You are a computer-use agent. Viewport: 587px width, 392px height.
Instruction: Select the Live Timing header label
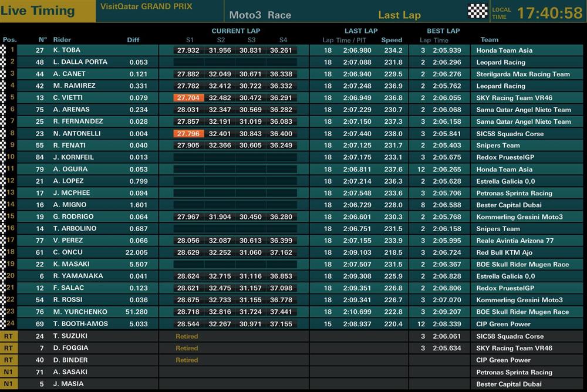38,11
